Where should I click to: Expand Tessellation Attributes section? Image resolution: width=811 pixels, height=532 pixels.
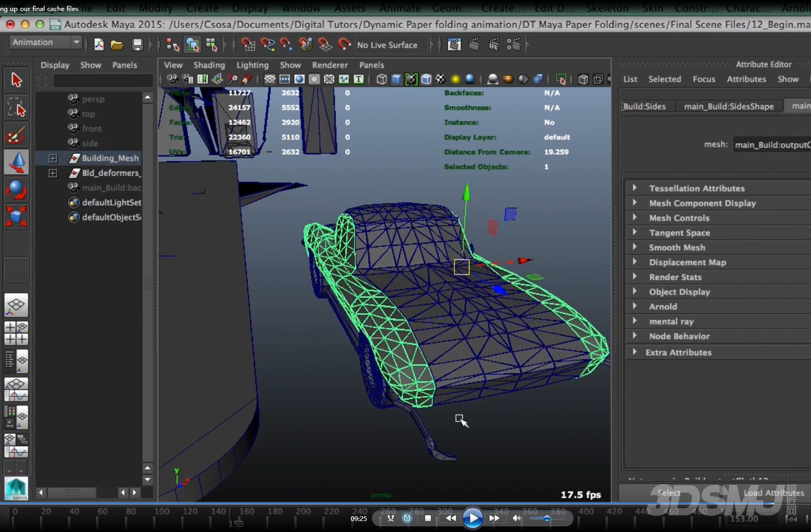[x=635, y=188]
